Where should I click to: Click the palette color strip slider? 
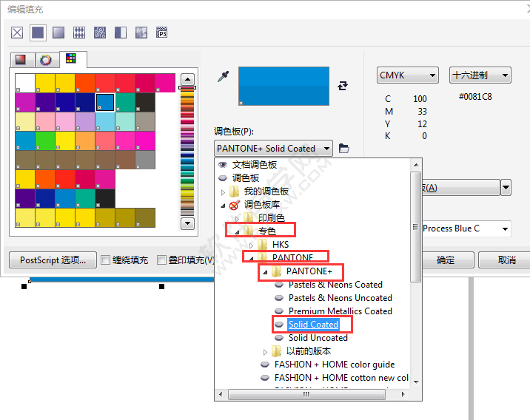click(187, 88)
